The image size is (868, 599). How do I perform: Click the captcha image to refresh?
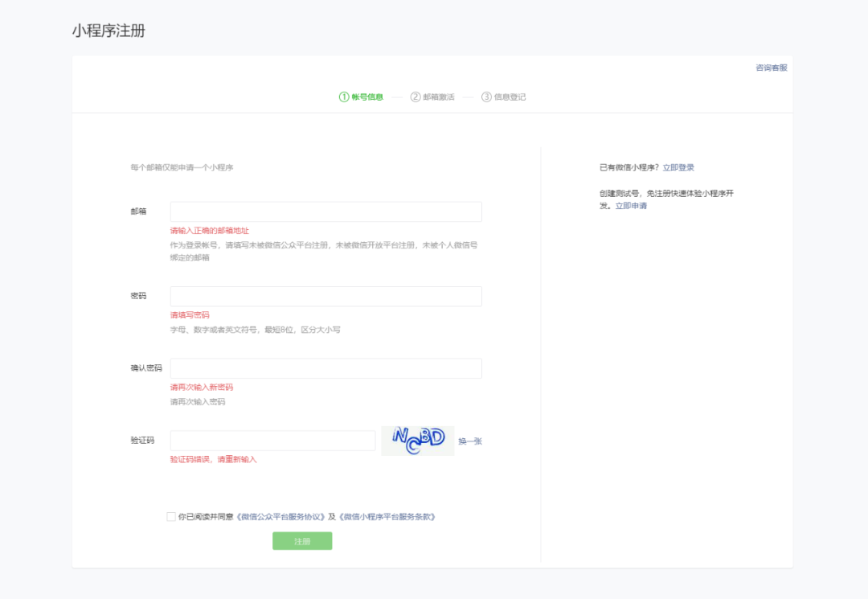pos(417,441)
